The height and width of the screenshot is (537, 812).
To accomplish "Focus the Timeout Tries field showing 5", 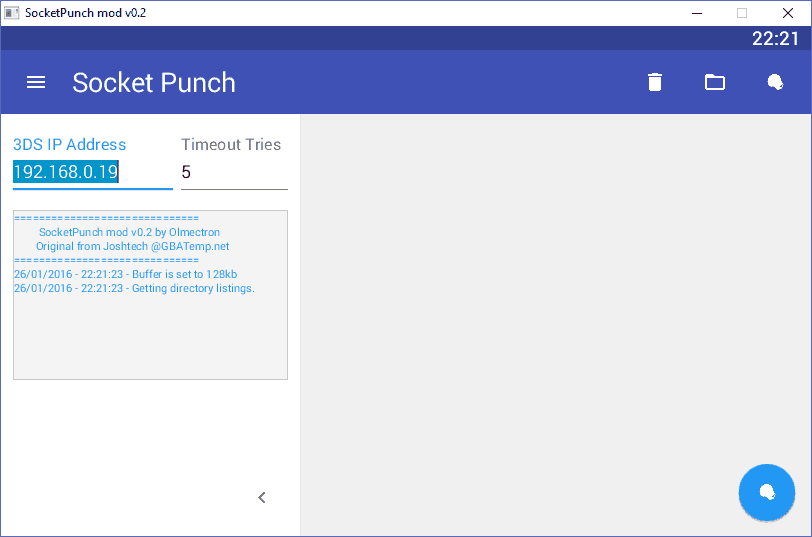I will click(x=234, y=172).
